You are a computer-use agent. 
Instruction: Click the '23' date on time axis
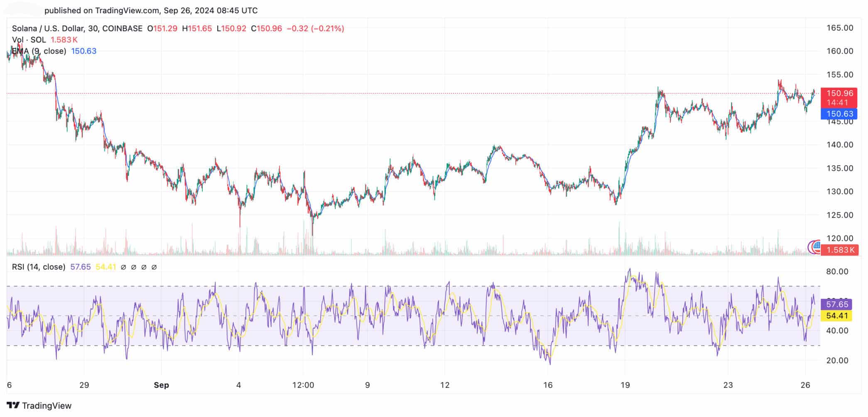click(x=728, y=385)
